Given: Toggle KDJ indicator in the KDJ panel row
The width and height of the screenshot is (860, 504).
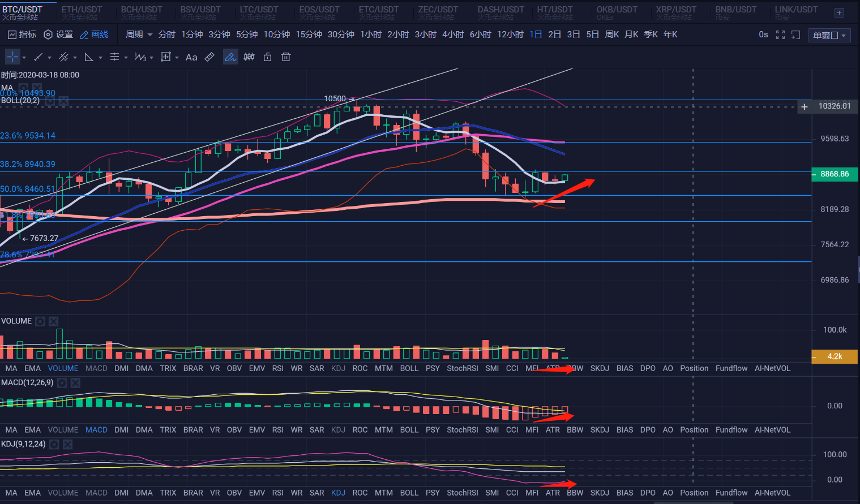Looking at the screenshot, I should 338,493.
